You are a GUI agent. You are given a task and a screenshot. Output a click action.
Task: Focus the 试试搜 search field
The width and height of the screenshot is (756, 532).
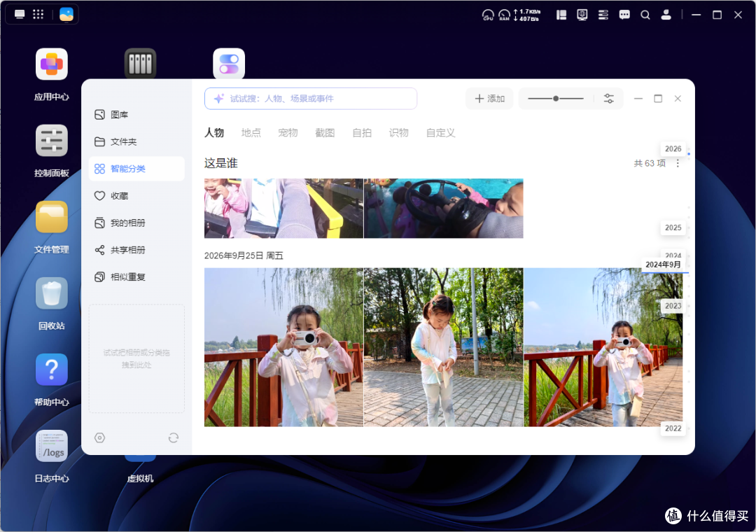click(x=311, y=99)
